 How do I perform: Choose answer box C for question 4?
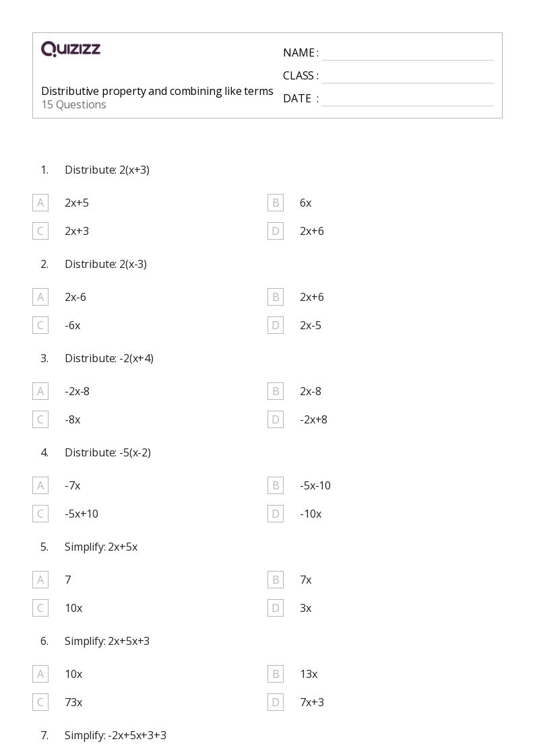(40, 514)
